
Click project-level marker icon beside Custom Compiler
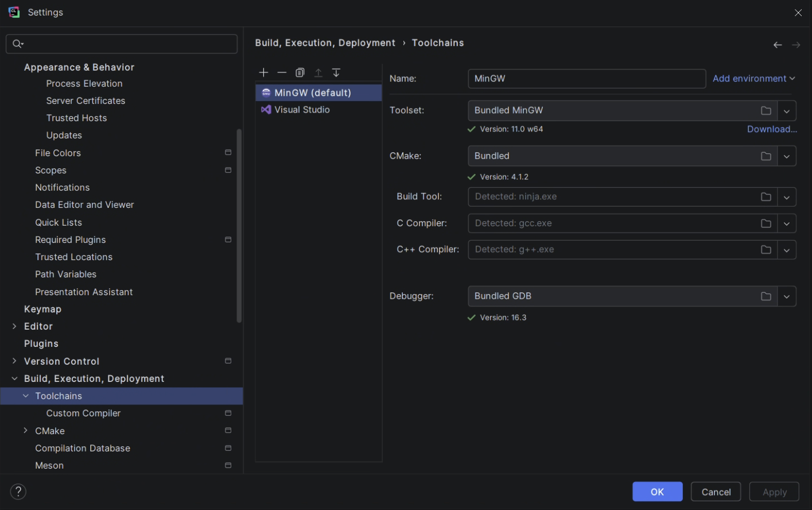(x=228, y=413)
